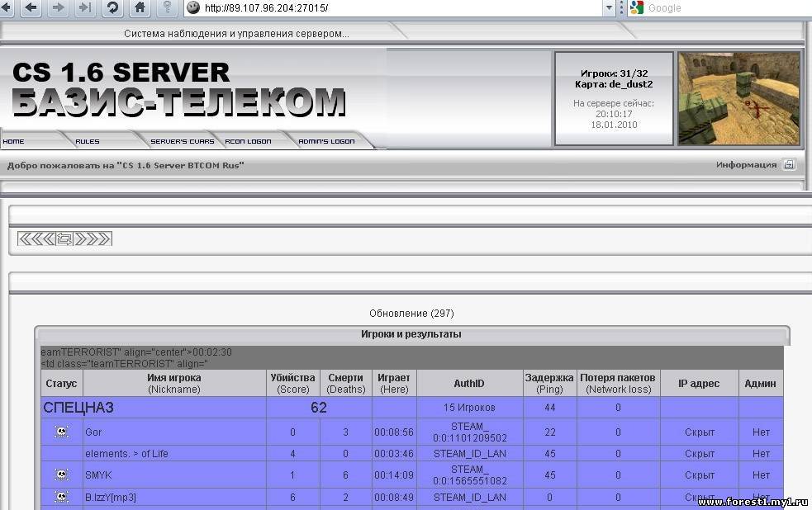Click the '15 Игроков' cell
The height and width of the screenshot is (510, 812).
469,408
